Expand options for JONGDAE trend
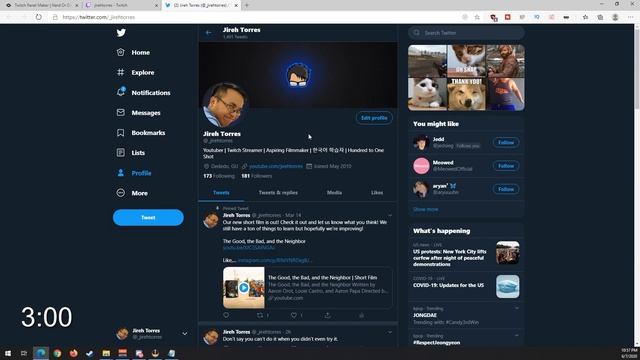640x360 pixels. [517, 308]
